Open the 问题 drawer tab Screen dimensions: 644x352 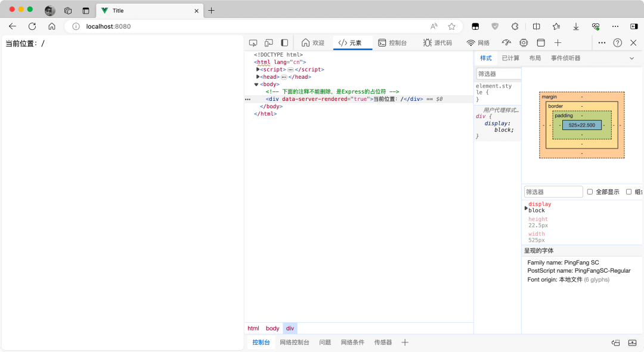(325, 342)
